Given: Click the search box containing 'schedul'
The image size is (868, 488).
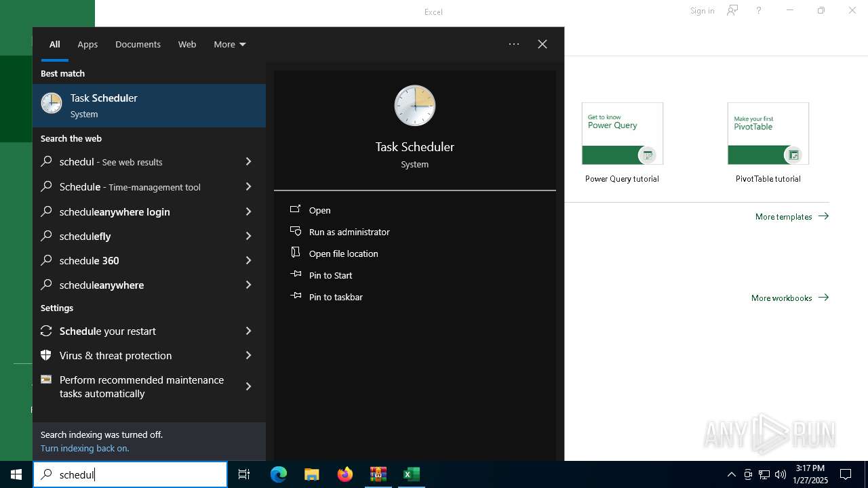Looking at the screenshot, I should pos(130,474).
